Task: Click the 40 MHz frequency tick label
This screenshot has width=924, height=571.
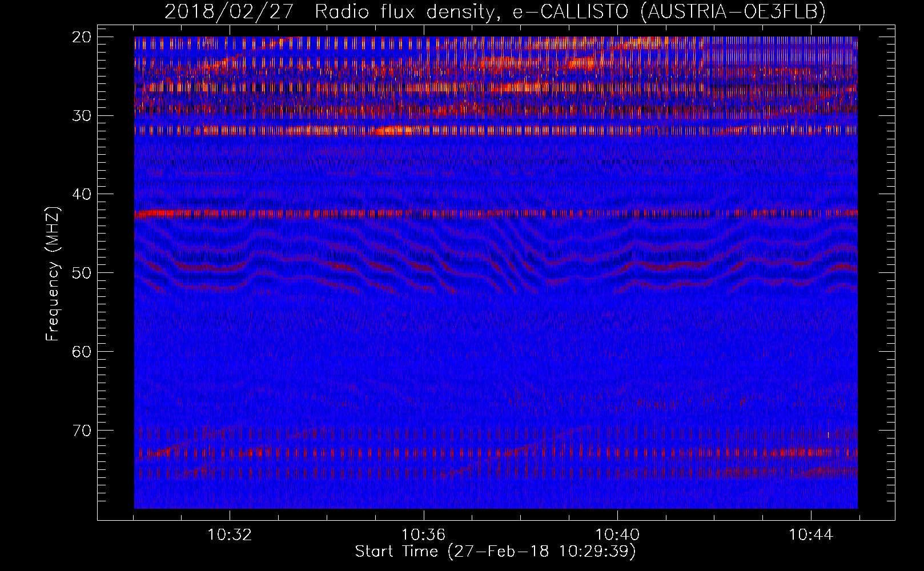Action: click(x=82, y=194)
